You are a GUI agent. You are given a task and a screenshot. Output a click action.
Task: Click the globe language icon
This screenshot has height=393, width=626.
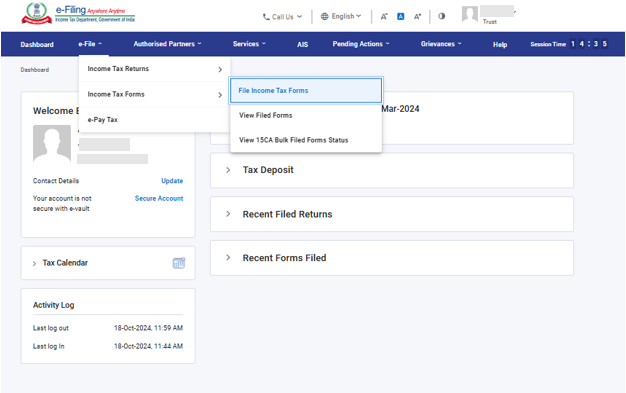[x=325, y=16]
